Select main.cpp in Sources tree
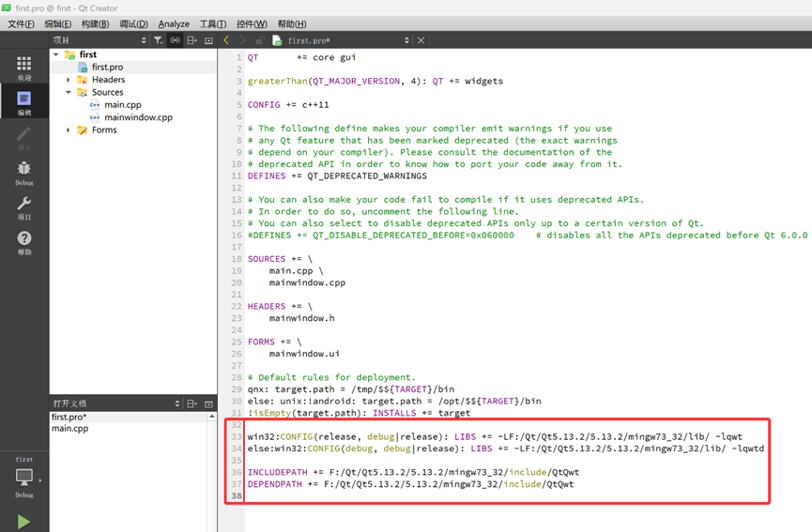This screenshot has width=812, height=532. (x=123, y=104)
